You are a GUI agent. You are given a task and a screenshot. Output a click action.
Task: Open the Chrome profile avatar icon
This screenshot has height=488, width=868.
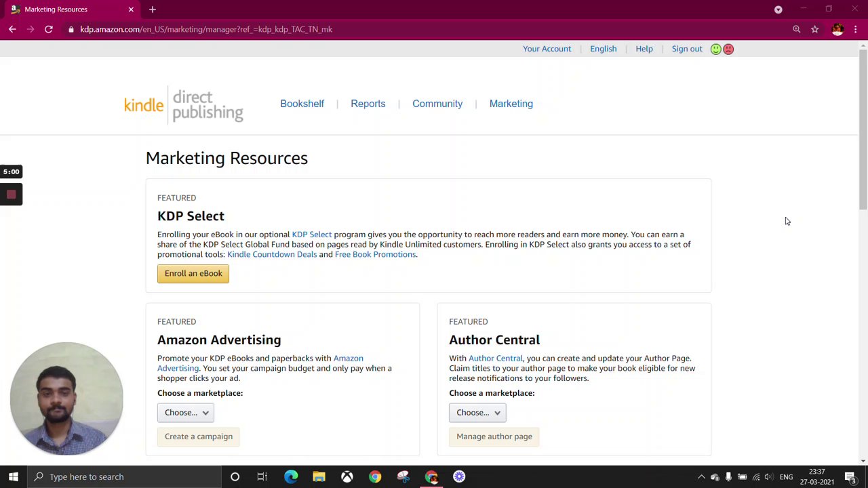click(x=837, y=29)
